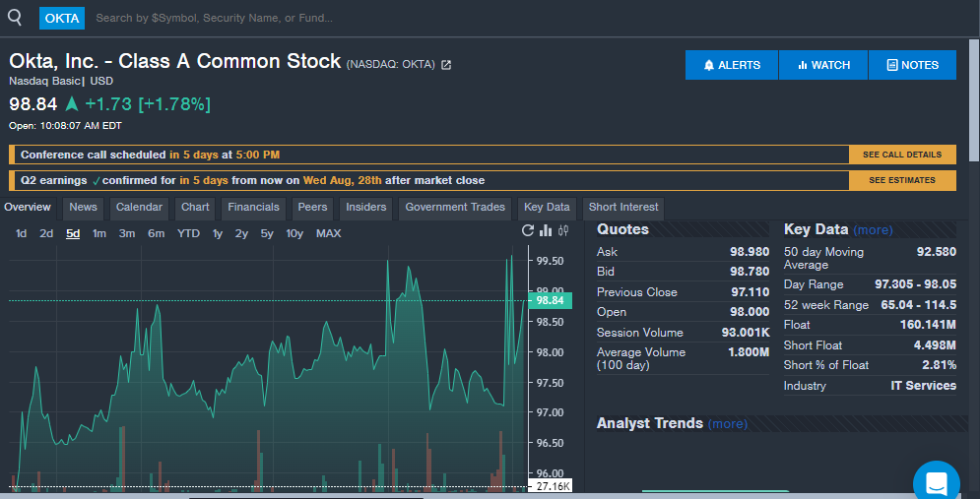Choose the MAX chart range
Screen dimensions: 980x499
pyautogui.click(x=328, y=233)
